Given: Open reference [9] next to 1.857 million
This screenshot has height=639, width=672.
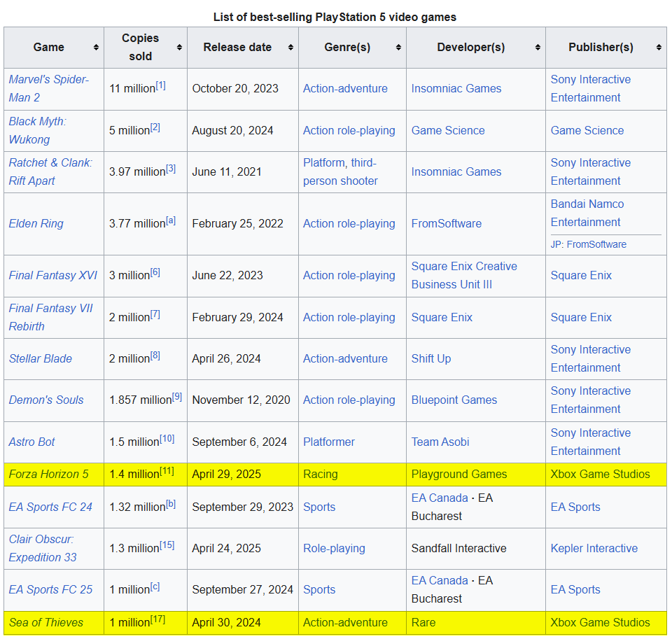Looking at the screenshot, I should 177,398.
